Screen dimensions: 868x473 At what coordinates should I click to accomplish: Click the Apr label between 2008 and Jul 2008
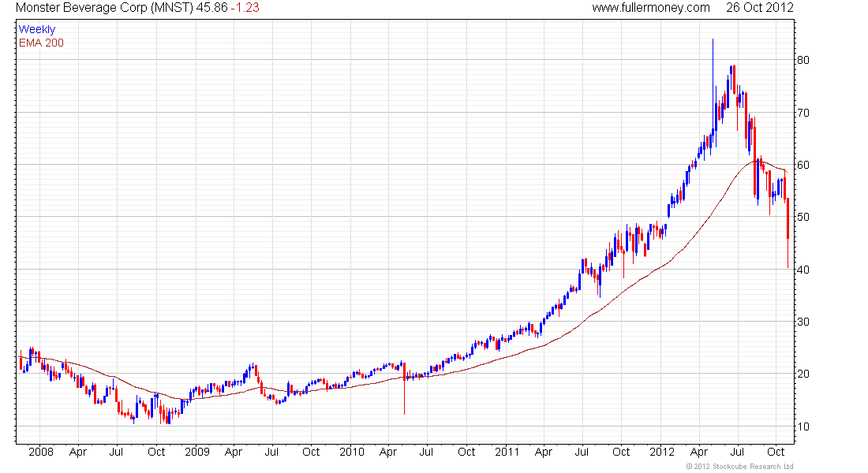coord(78,452)
